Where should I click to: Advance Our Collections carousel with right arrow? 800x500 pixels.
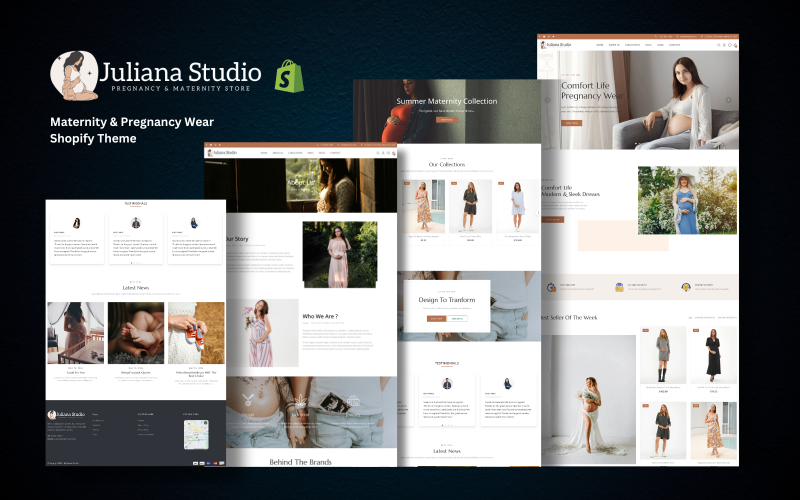coord(538,213)
